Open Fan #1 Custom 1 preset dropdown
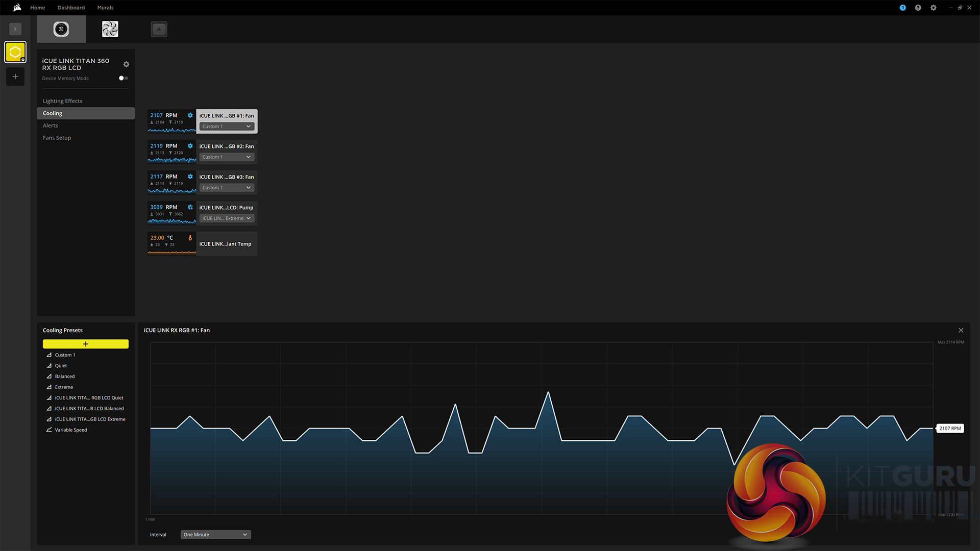Image resolution: width=980 pixels, height=551 pixels. 227,127
